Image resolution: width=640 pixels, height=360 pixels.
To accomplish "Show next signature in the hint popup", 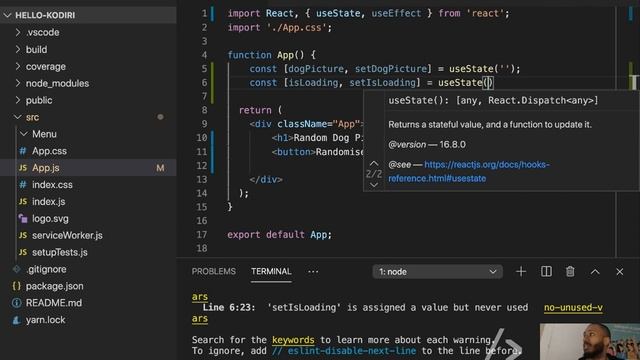I will 374,185.
